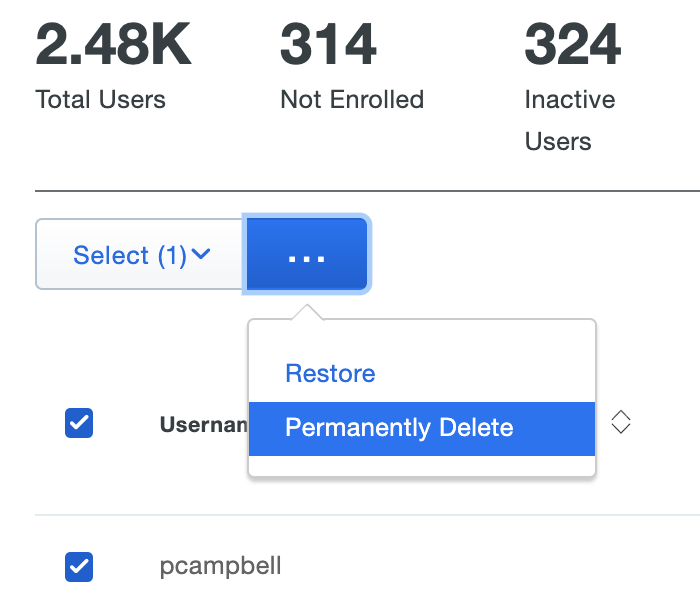Screen dimensions: 700x598
Task: Click the 314 not enrolled figure
Action: 328,45
